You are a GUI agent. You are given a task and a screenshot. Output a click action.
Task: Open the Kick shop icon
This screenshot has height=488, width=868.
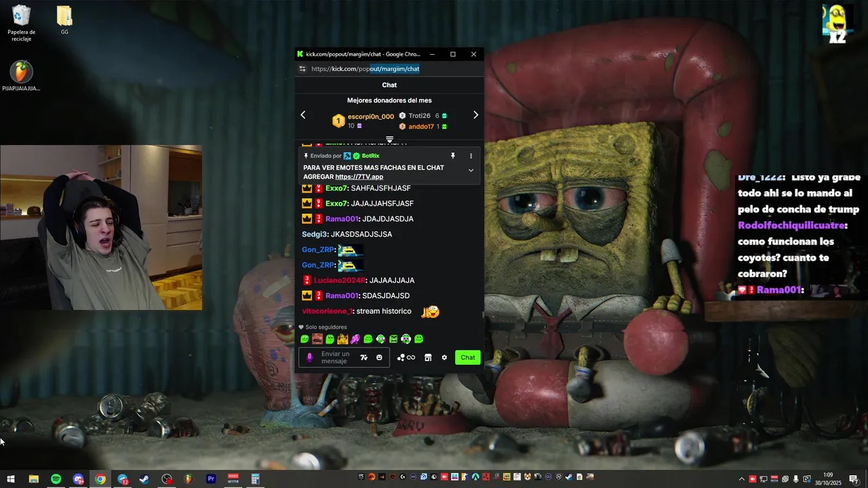point(428,358)
